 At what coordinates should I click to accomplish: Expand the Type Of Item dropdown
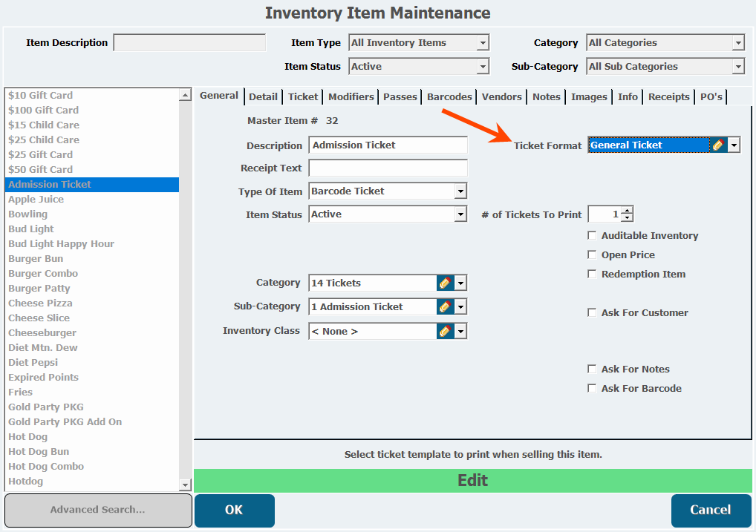[460, 191]
